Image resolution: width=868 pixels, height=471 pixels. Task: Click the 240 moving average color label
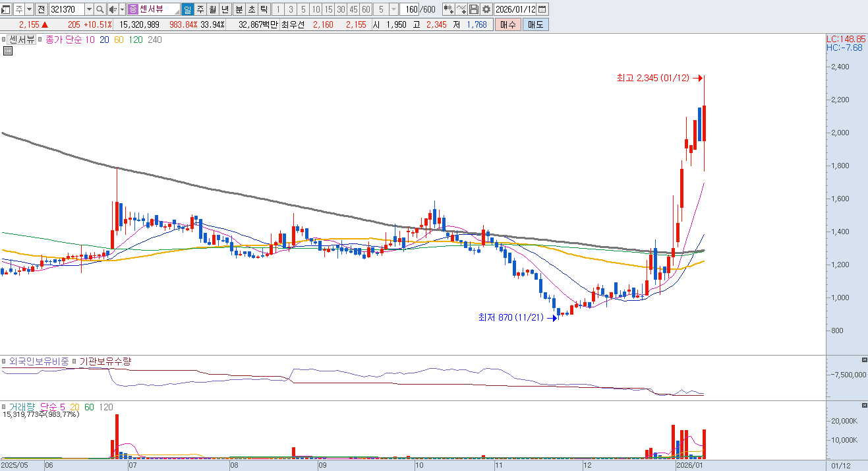[155, 40]
